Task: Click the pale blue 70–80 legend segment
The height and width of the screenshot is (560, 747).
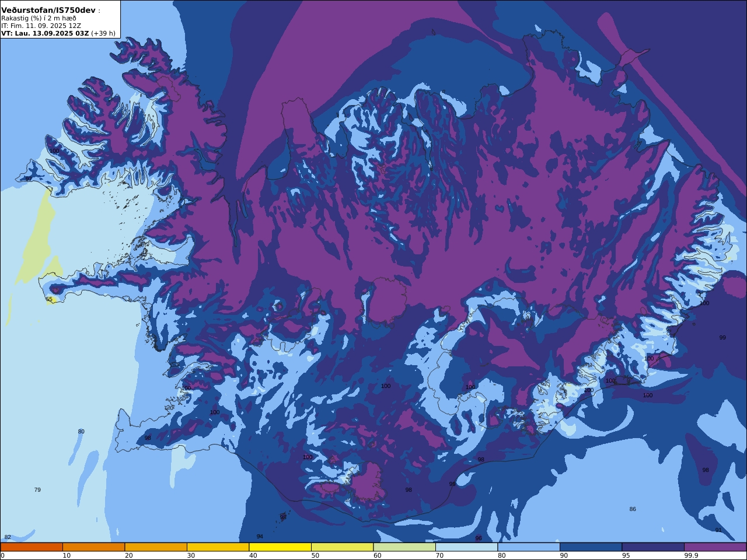Action: tap(466, 547)
